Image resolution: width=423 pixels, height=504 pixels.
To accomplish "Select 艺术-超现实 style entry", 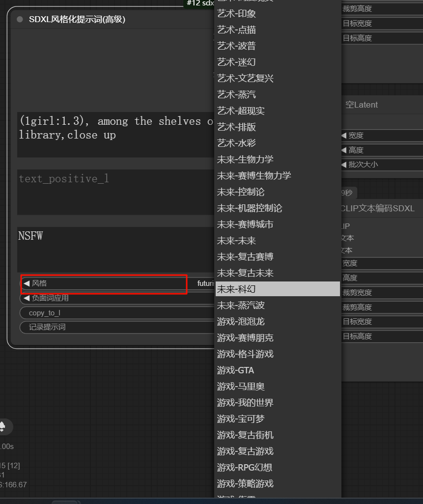I will 278,111.
